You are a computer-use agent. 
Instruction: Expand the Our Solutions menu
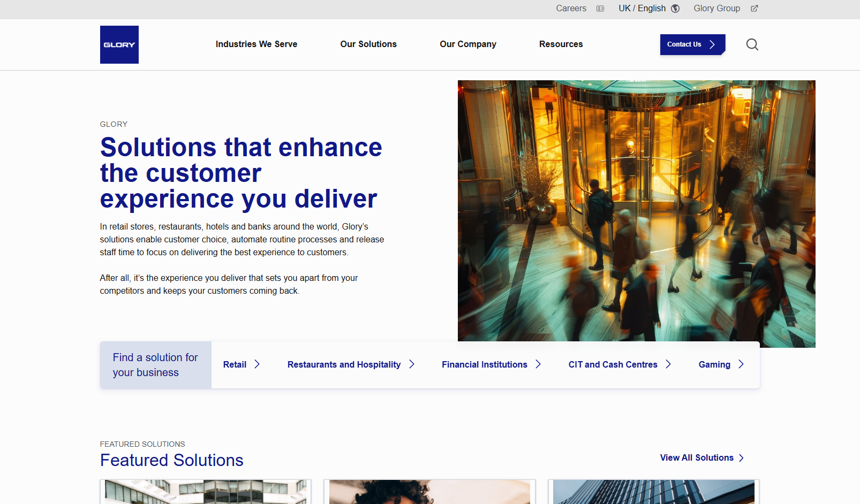(368, 44)
